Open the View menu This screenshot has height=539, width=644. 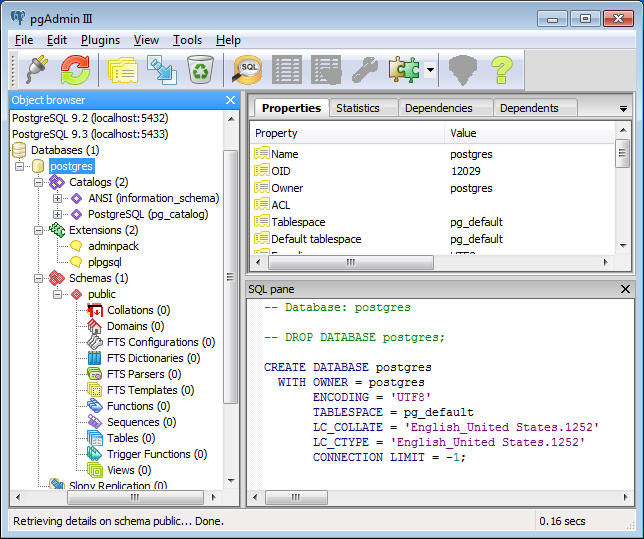[146, 40]
